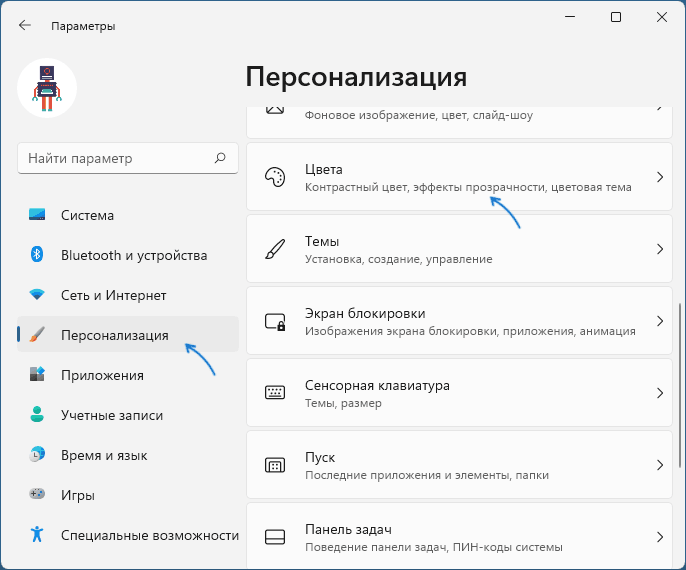Viewport: 686px width, 570px height.
Task: Click the Start menu icon next to Пуск
Action: click(x=275, y=465)
